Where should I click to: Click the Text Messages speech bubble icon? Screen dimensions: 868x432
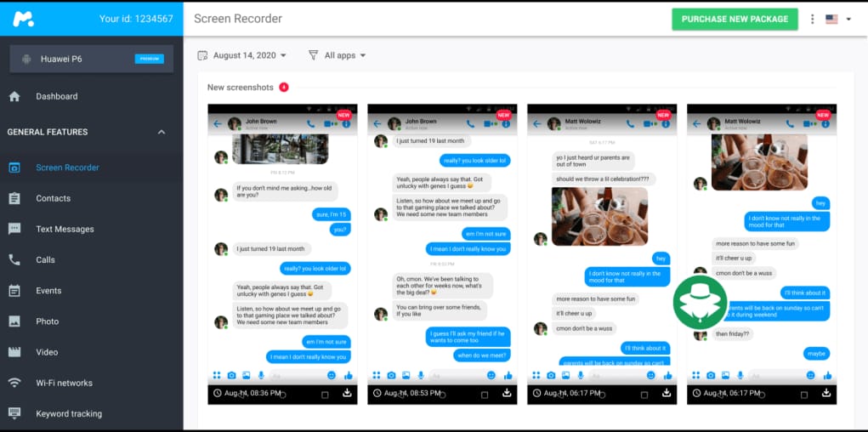14,229
